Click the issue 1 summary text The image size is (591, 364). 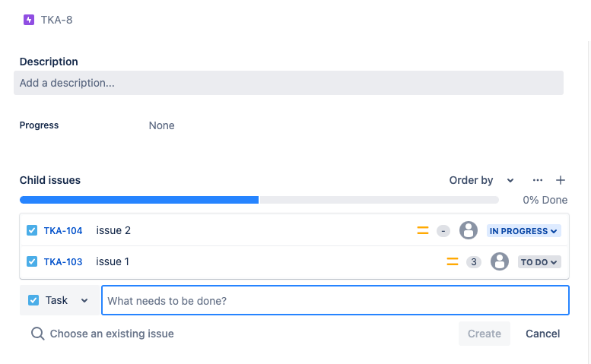pos(113,261)
